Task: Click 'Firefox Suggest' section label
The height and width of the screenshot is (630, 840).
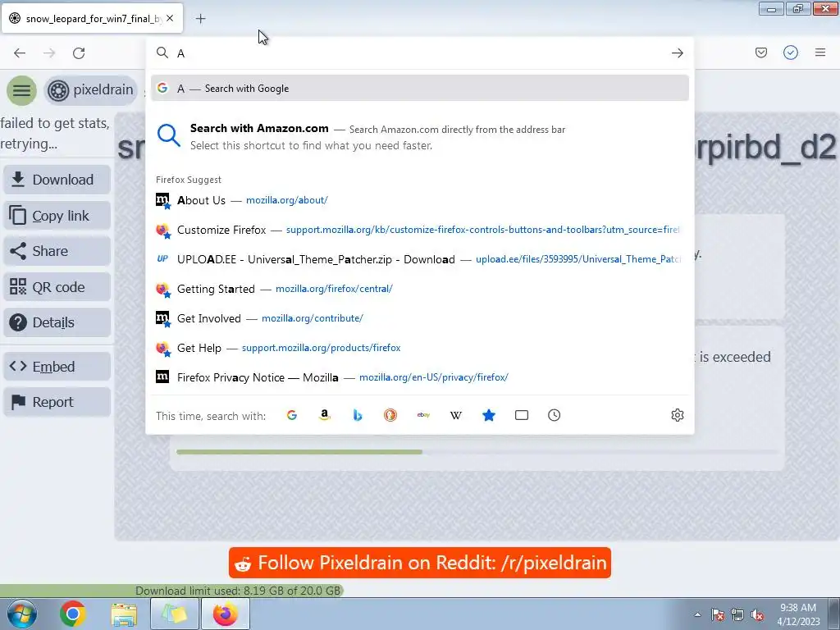Action: point(189,180)
